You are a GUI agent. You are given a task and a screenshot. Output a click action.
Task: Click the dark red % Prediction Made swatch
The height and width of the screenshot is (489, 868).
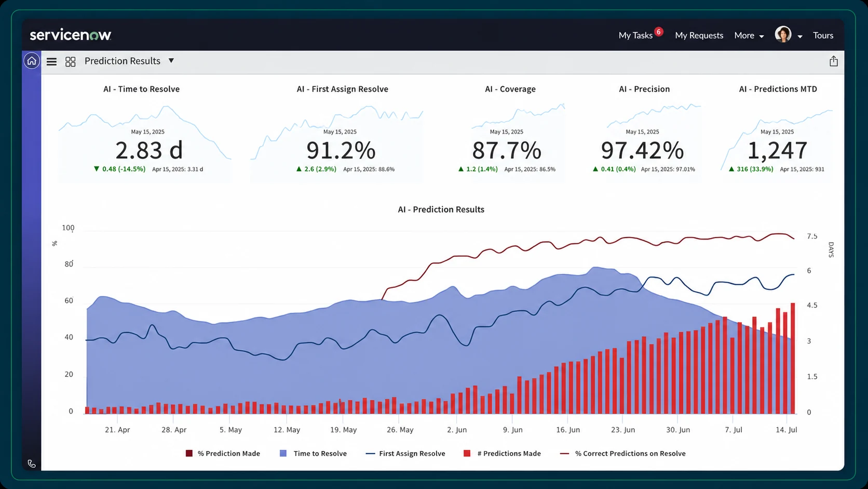coord(189,453)
